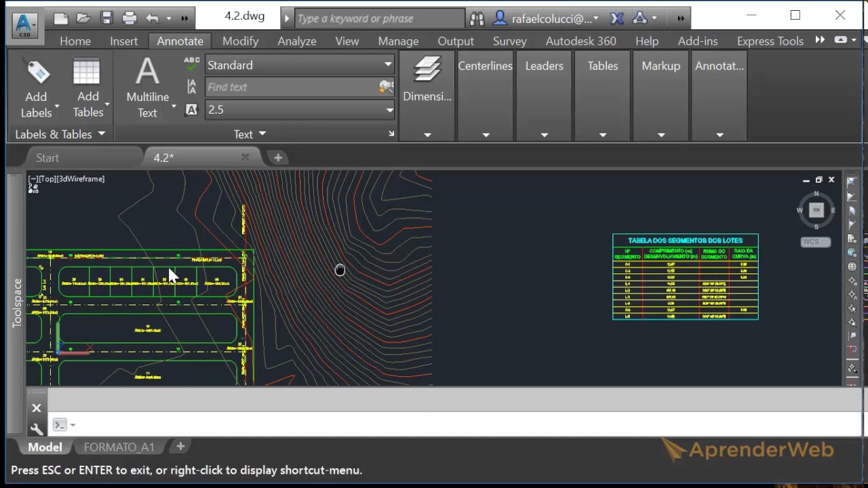Open the Autodesk 360 ribbon tab
The image size is (868, 488).
581,41
